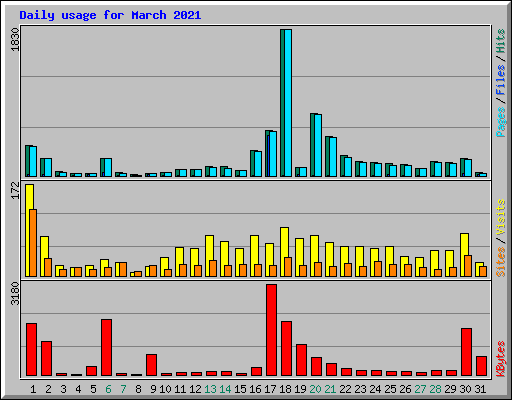
Task: Click the red KBytes bar for day 30
Action: pos(466,352)
